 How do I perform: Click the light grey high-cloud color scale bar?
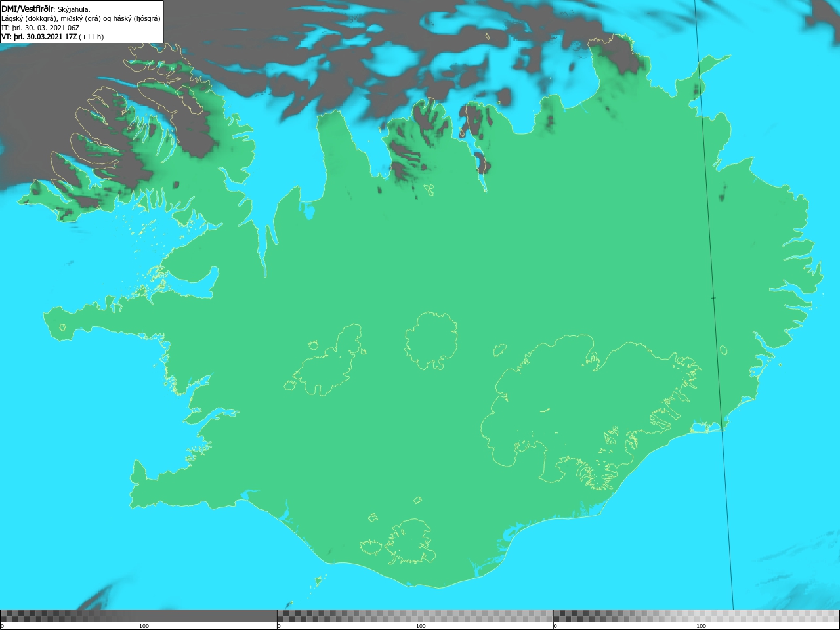696,616
